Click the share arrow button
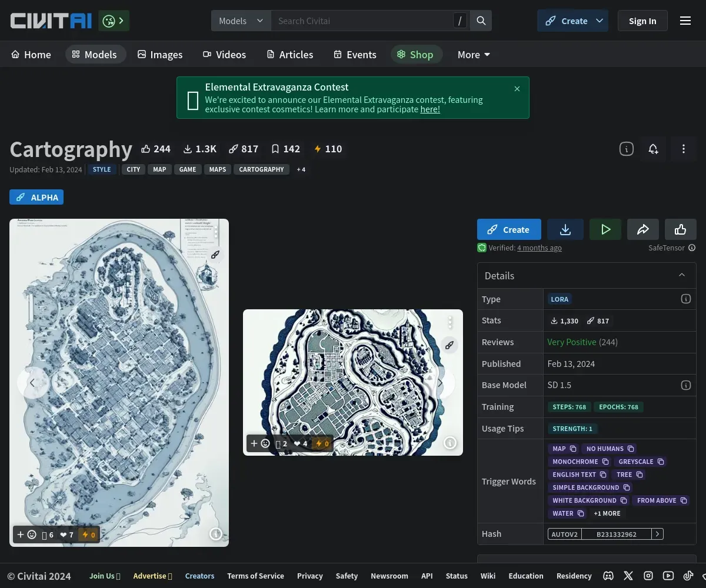Screen dimensions: 706x588 pos(643,229)
